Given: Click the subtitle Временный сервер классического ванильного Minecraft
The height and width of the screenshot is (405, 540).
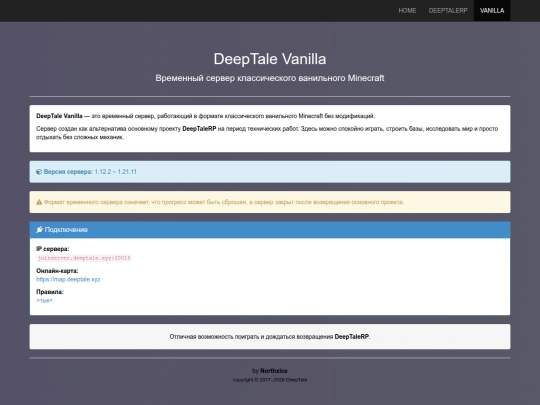Looking at the screenshot, I should [x=270, y=78].
